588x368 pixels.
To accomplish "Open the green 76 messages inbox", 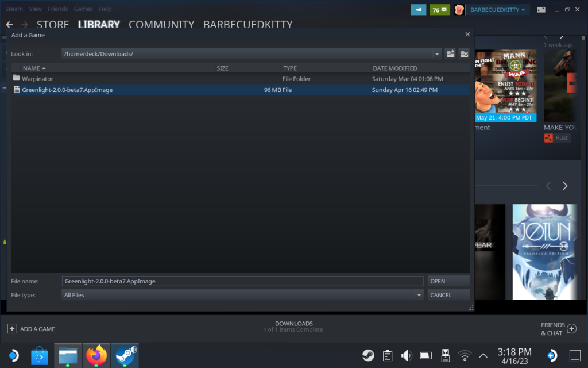I will tap(439, 10).
